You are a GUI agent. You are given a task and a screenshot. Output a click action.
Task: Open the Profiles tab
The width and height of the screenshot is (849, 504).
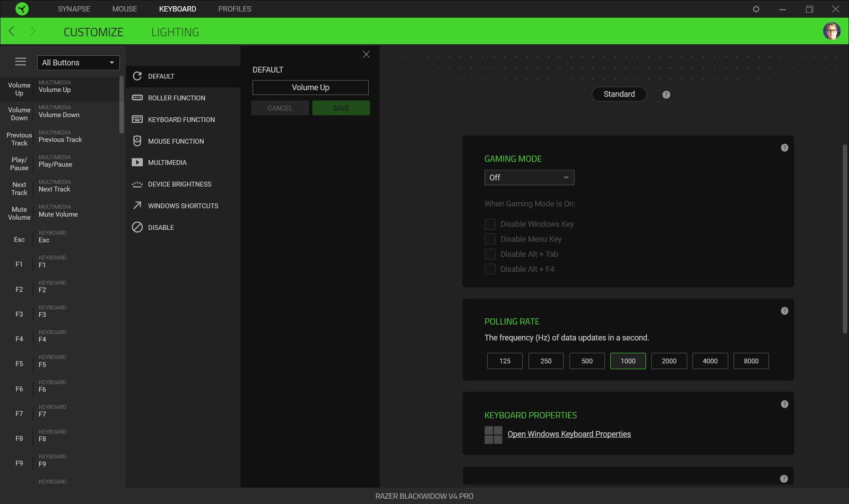click(x=235, y=9)
